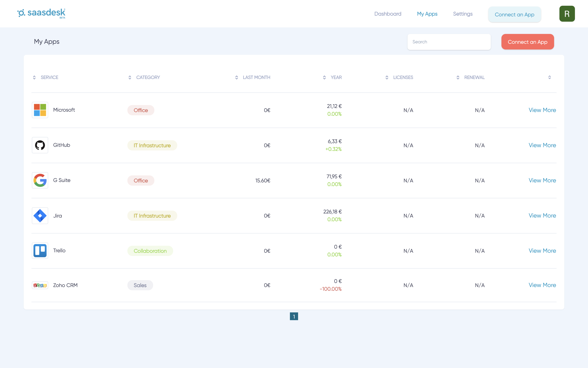Screen dimensions: 588x368
Task: View More for GitHub
Action: (x=542, y=145)
